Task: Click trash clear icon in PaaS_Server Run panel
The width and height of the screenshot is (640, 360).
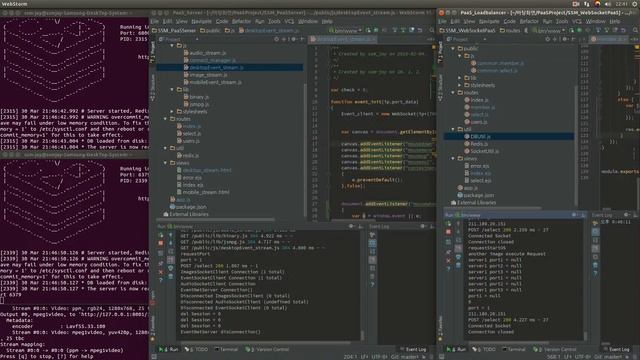Action: coord(171,276)
